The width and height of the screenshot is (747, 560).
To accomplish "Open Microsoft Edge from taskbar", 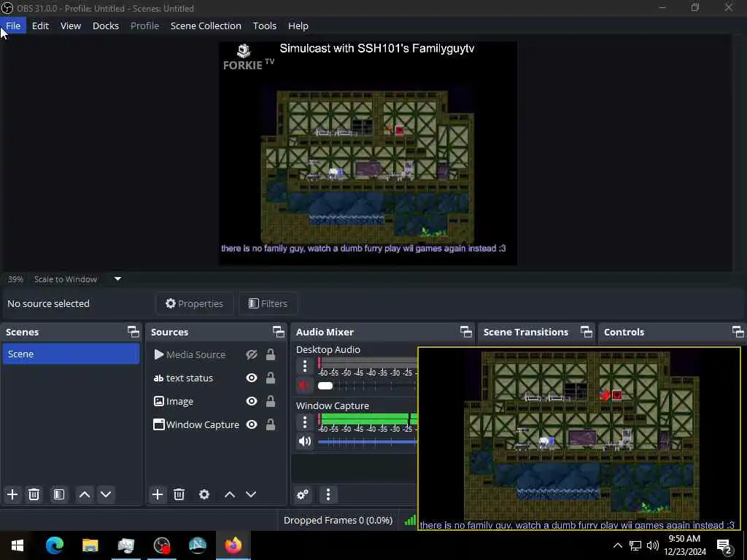I will pos(54,545).
